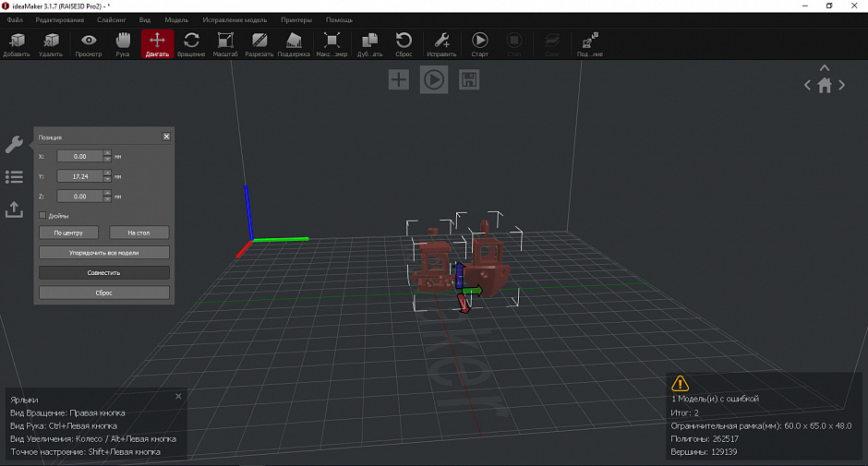The image size is (868, 466).
Task: Increase the X position with up stepper
Action: tap(107, 153)
